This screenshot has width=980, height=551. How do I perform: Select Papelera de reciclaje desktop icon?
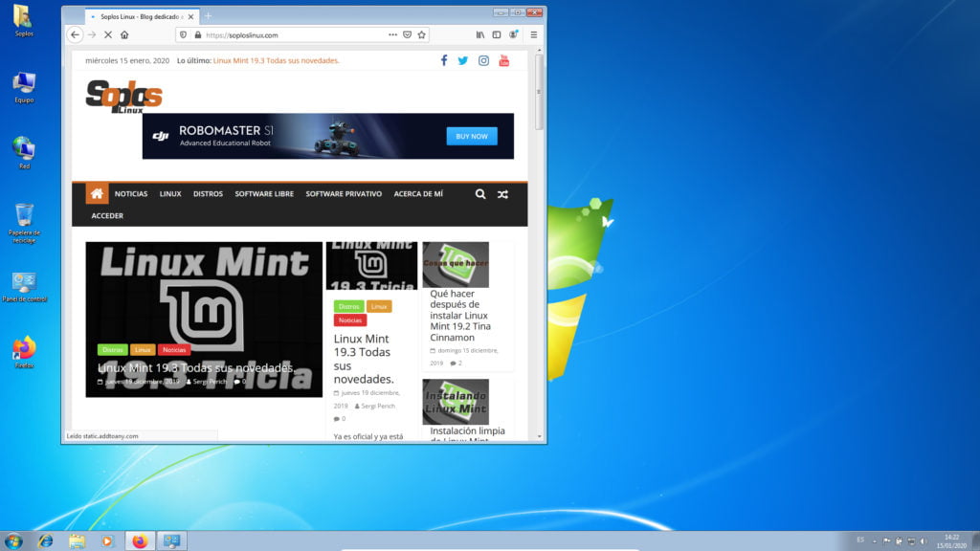pos(24,223)
